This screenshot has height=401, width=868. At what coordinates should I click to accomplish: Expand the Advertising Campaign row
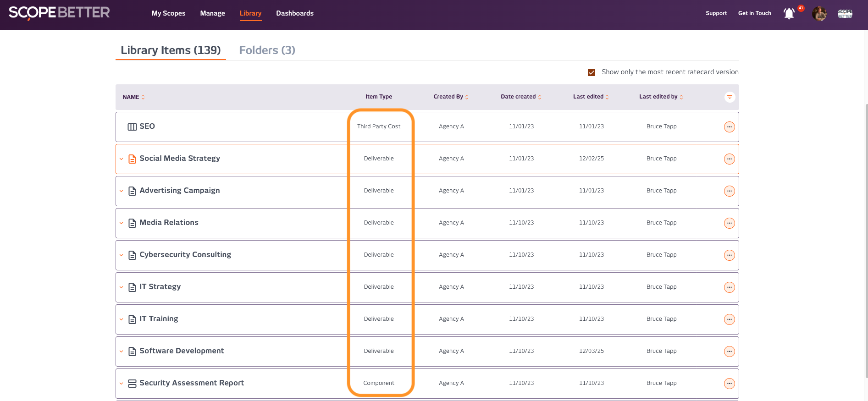[x=121, y=191]
